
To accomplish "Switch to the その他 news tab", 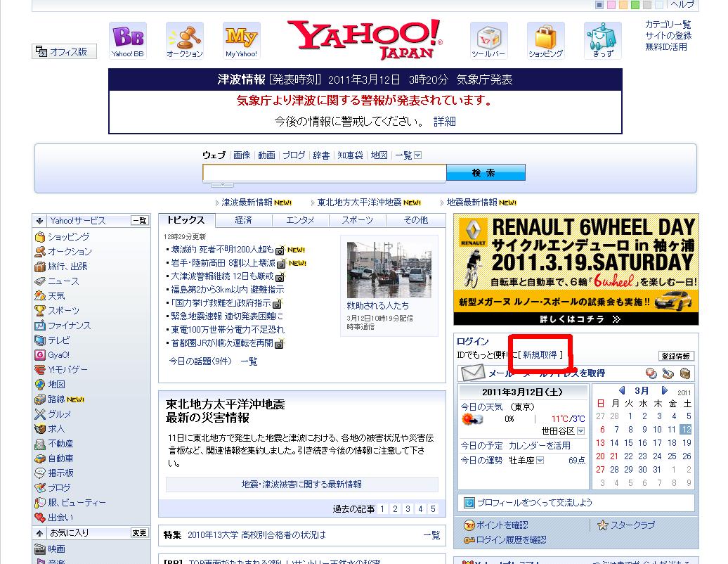I will pos(415,220).
